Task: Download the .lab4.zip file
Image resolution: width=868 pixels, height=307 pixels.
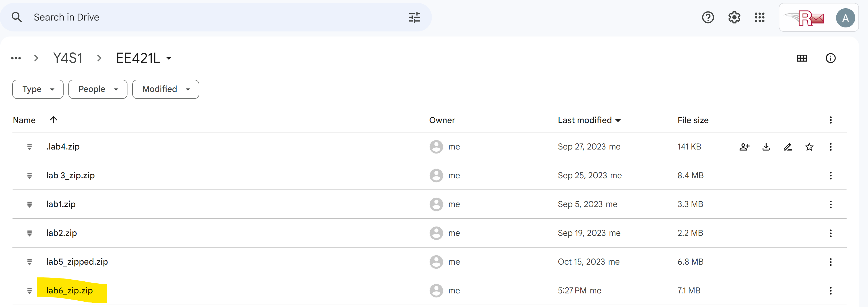Action: tap(766, 147)
